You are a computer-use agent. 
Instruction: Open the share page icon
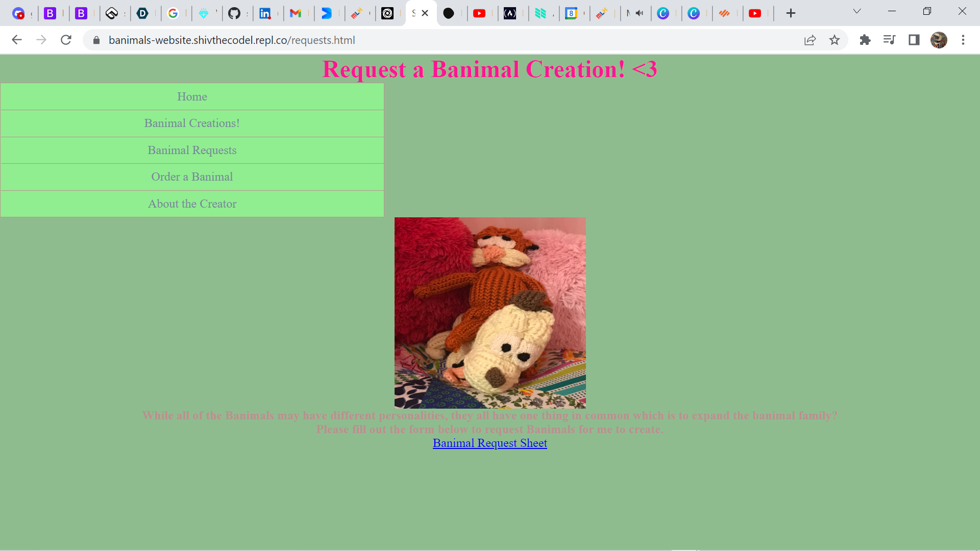click(x=810, y=40)
